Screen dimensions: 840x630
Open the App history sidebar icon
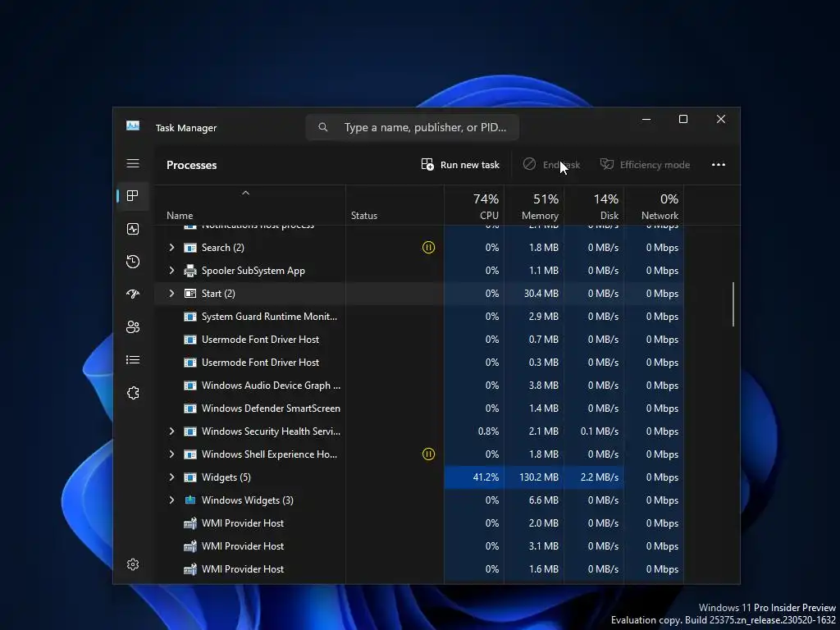[x=133, y=262]
